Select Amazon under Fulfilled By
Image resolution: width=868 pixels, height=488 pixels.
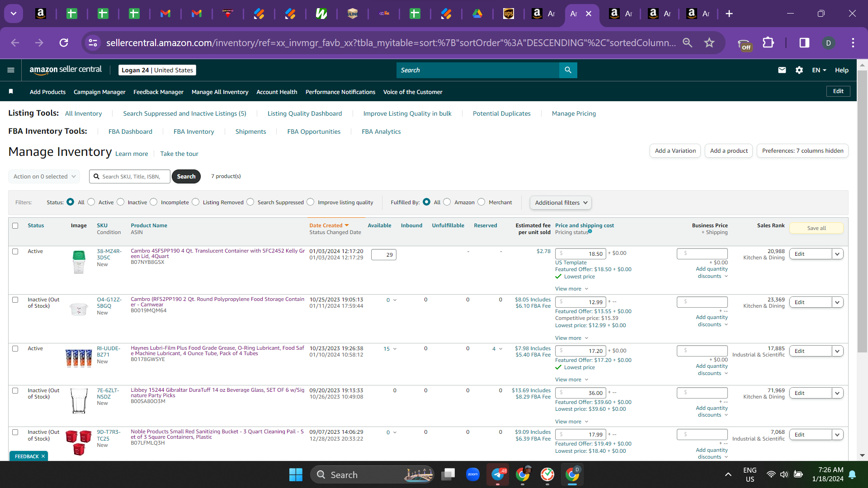pos(447,202)
